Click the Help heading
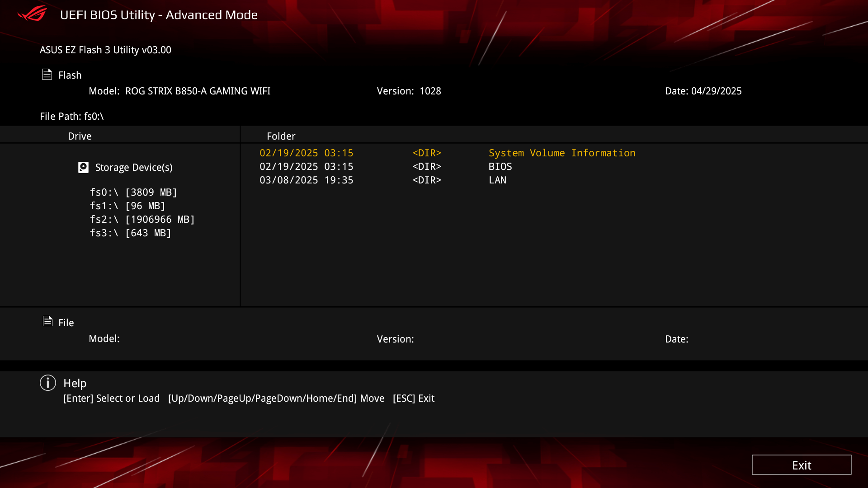The image size is (868, 488). [x=75, y=383]
